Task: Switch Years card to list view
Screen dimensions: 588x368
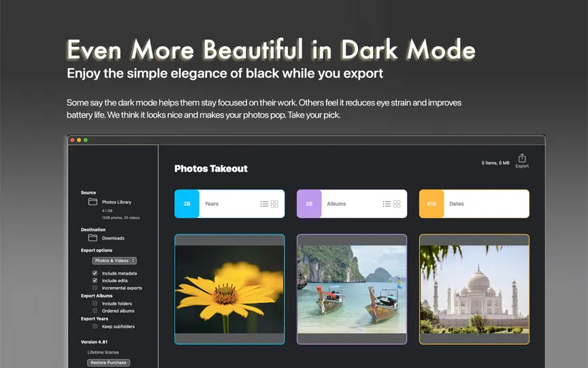Action: (x=264, y=204)
